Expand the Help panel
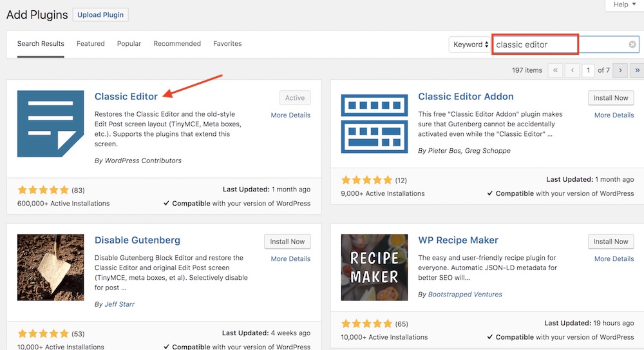The width and height of the screenshot is (644, 350). [624, 5]
